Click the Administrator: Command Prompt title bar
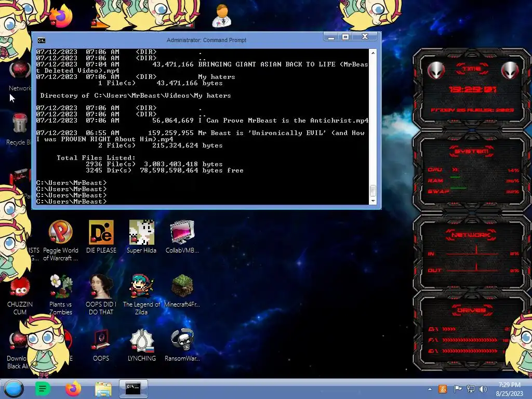 point(206,40)
